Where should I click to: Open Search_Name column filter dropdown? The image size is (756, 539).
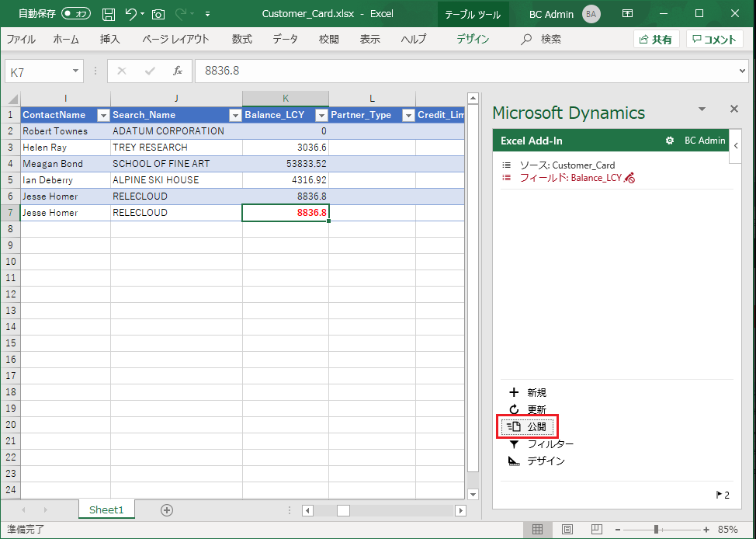click(235, 115)
